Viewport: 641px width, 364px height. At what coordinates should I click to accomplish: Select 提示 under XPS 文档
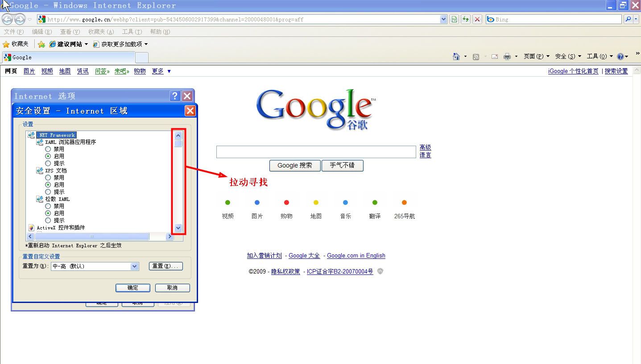click(48, 192)
